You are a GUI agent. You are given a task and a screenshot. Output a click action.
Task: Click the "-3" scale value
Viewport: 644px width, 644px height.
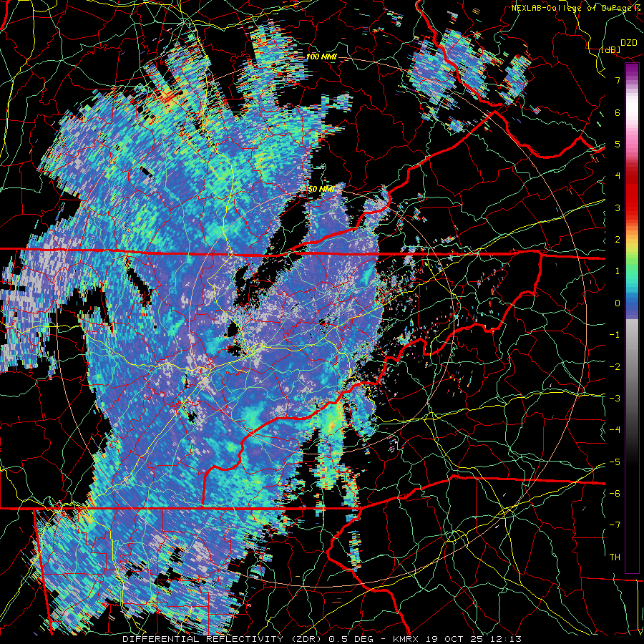click(615, 399)
